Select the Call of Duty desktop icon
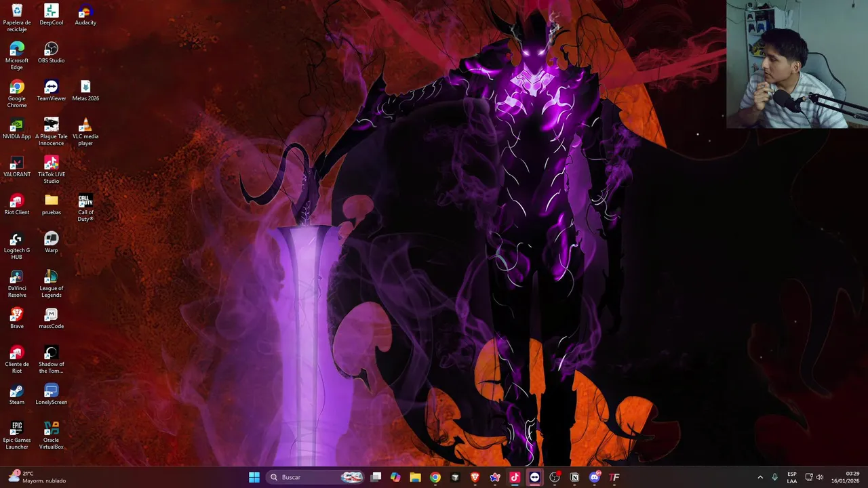Screen dimensions: 868x488 [85, 207]
